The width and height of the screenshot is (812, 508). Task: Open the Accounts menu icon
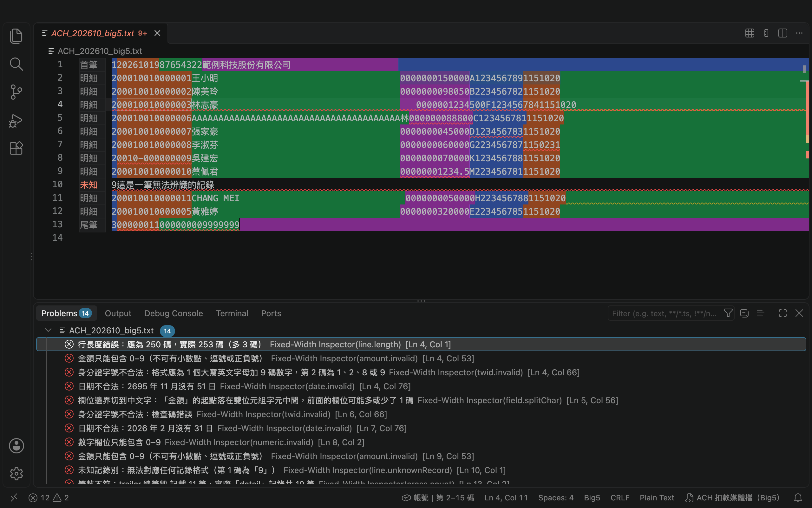(16, 445)
